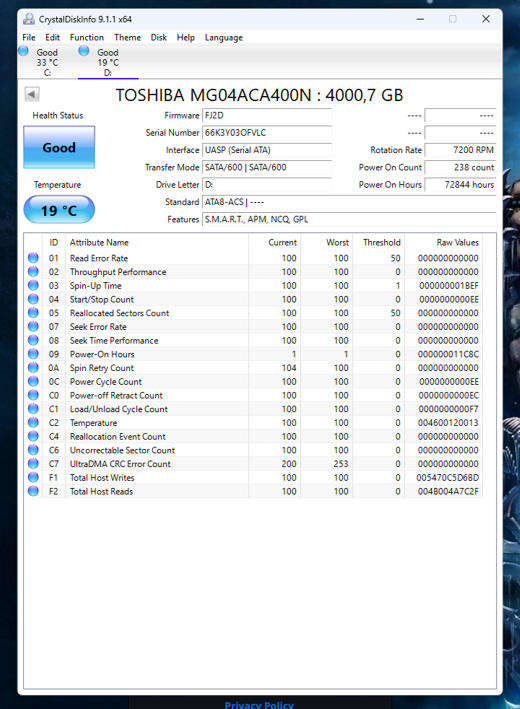520x709 pixels.
Task: Click the status orb for Reallocated Sectors Count
Action: [33, 312]
